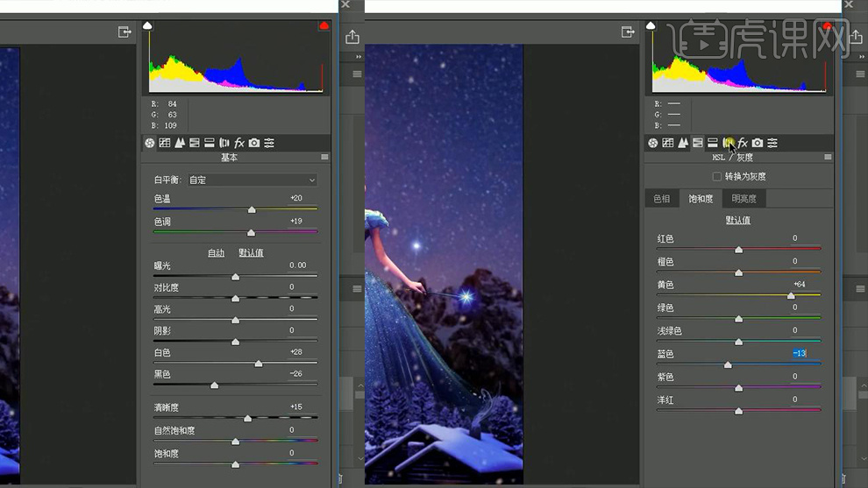Open the 白平衡 dropdown
Screen dimensions: 868x488
(253, 180)
